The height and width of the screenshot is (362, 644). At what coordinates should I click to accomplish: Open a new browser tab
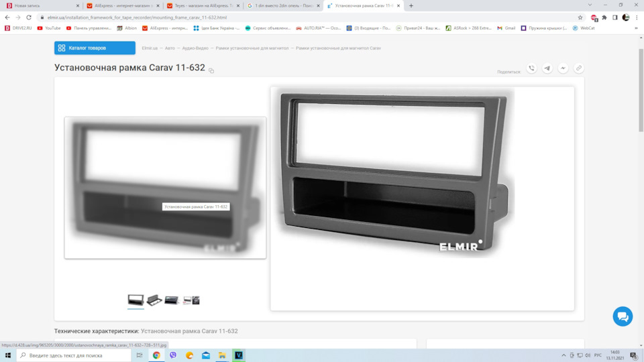(411, 6)
